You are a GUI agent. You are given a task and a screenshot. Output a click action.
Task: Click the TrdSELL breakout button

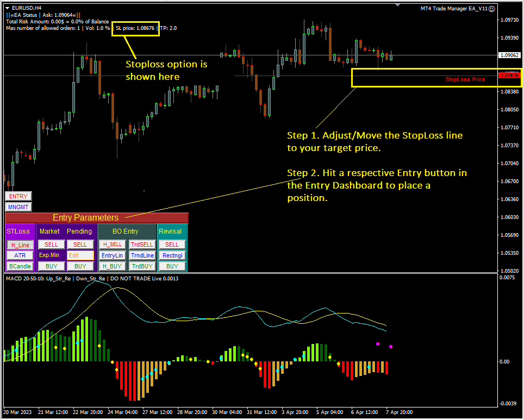coord(142,245)
